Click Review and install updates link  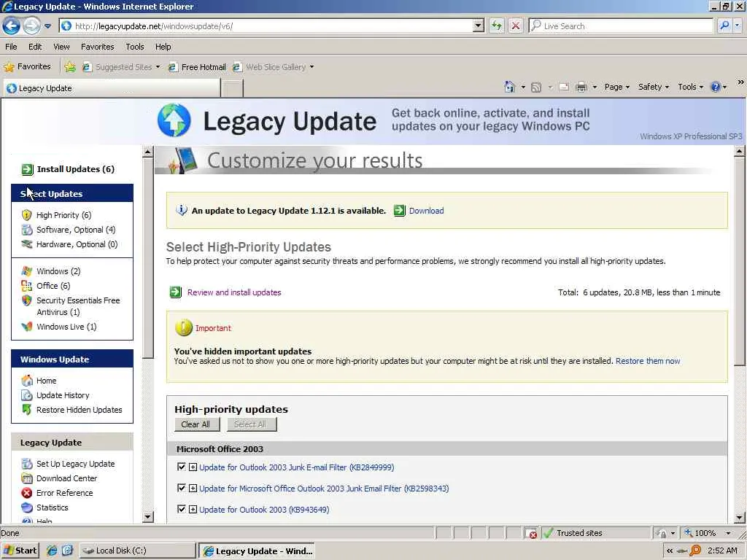tap(234, 292)
